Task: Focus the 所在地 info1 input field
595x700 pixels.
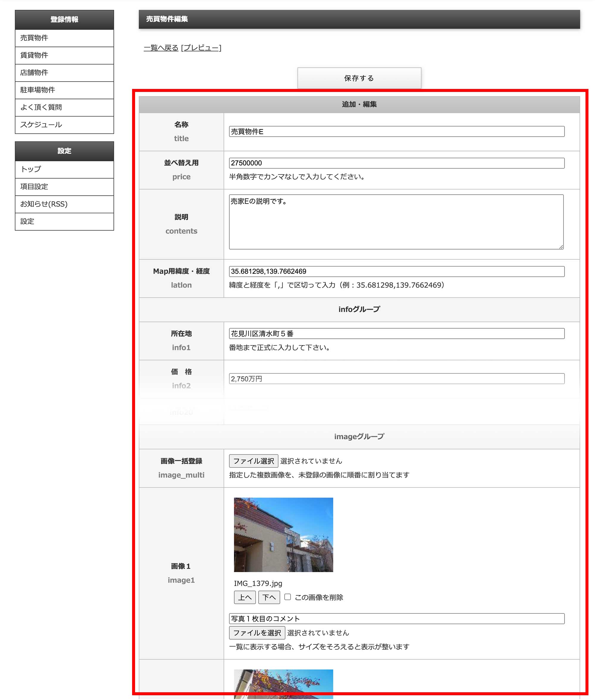Action: coord(397,334)
